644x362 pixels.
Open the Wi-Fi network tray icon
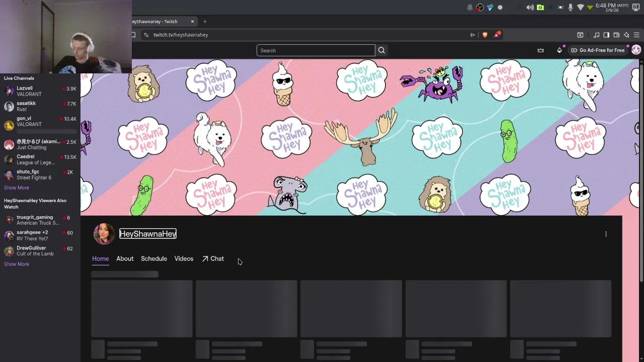click(x=580, y=7)
